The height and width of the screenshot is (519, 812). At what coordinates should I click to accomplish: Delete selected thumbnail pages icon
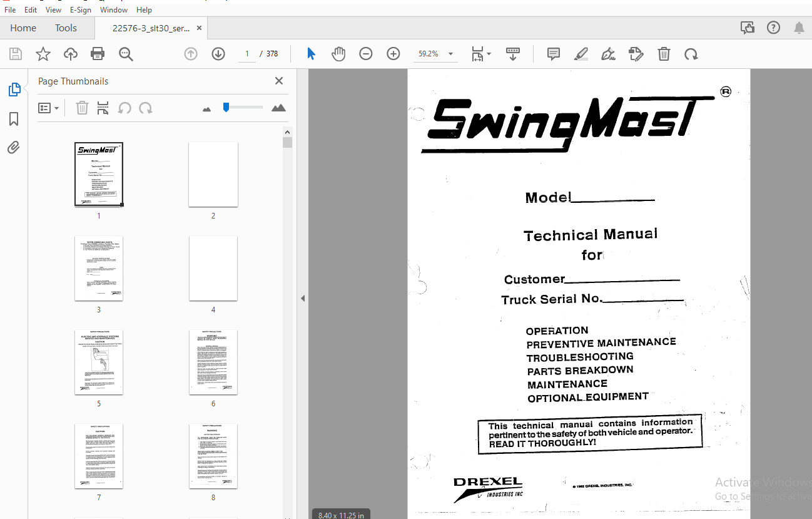tap(82, 108)
